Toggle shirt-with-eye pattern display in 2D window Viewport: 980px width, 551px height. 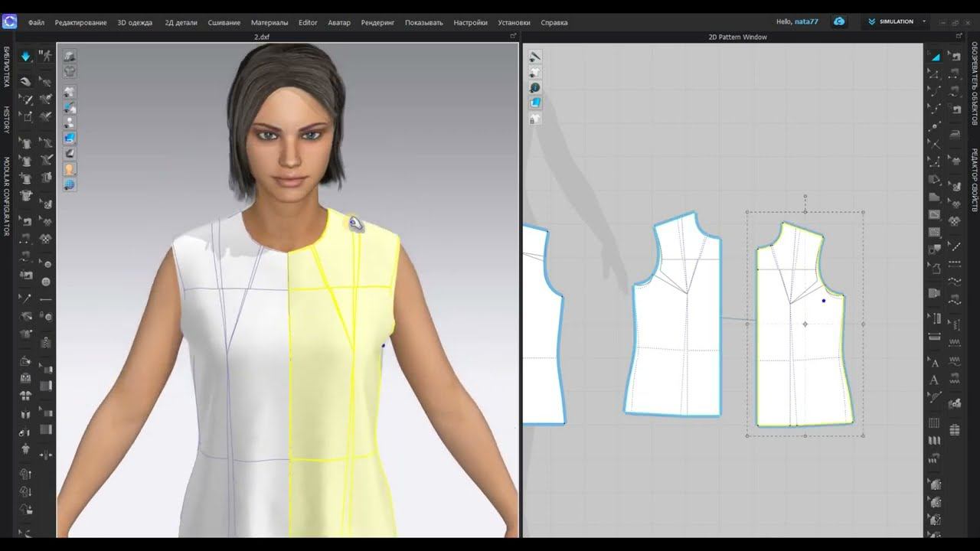coord(535,73)
